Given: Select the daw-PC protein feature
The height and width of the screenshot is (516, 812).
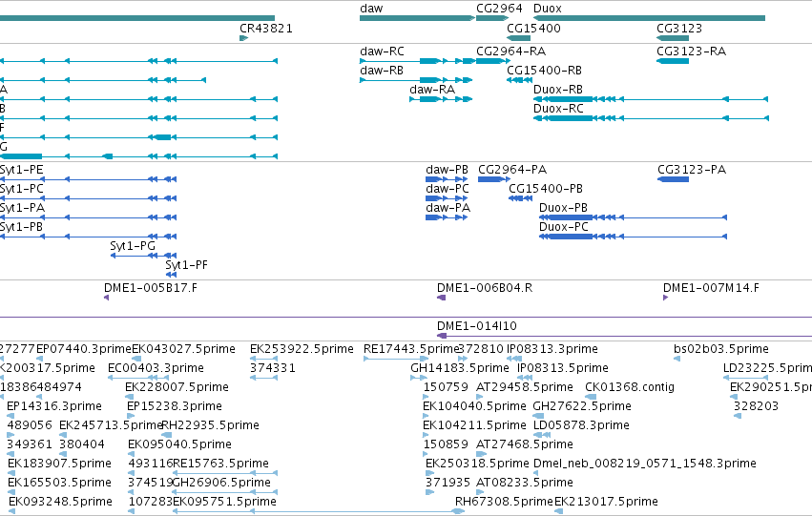Looking at the screenshot, I should pyautogui.click(x=447, y=198).
